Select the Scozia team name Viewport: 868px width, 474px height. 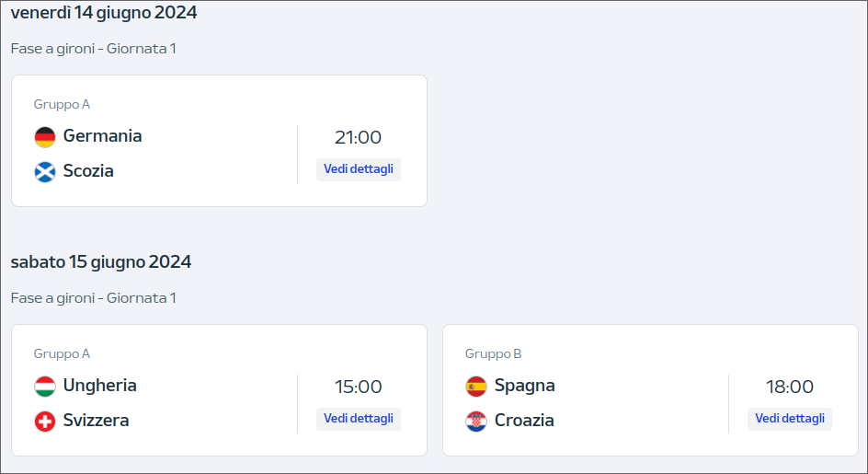coord(88,171)
